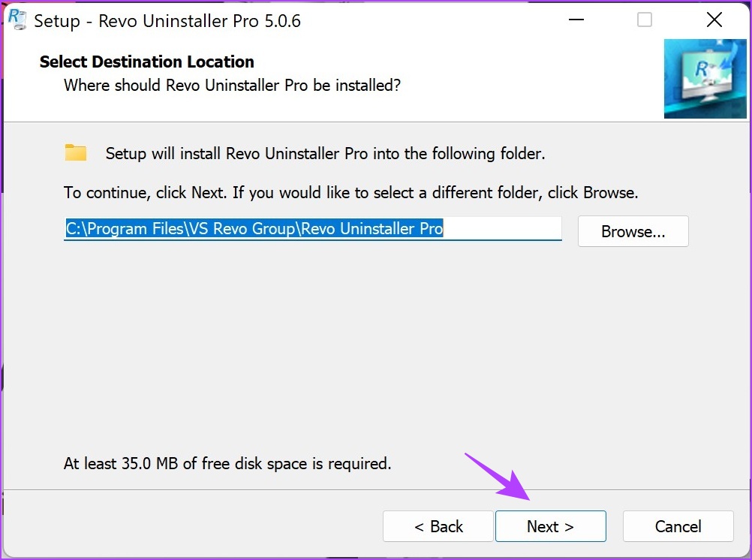Select the destination path input field
Screen dimensions: 752x560
[312, 228]
